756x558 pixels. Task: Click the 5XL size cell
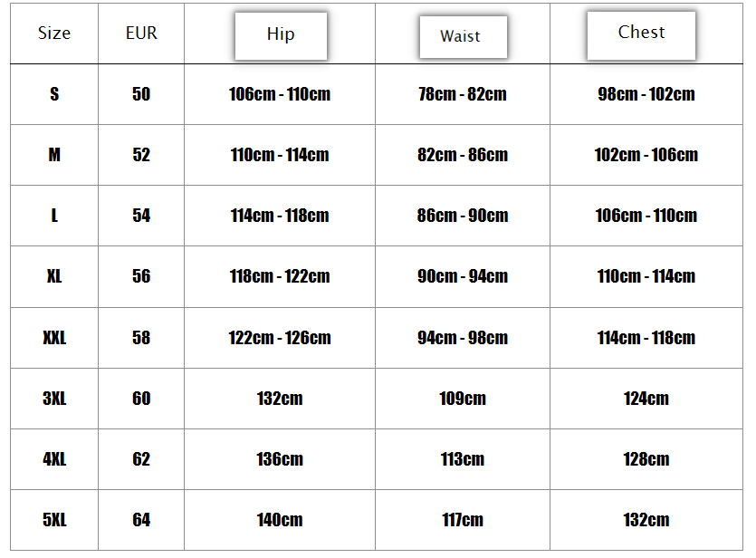click(x=54, y=520)
